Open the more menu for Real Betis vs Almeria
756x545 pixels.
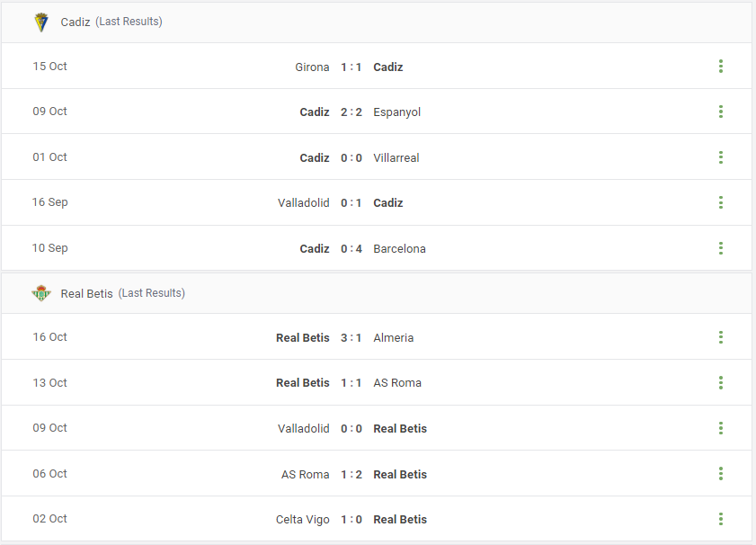[x=721, y=337]
